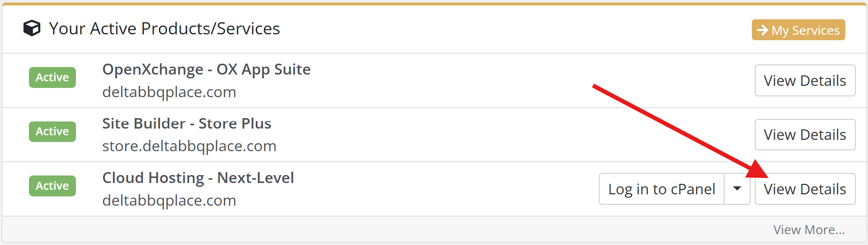This screenshot has width=868, height=245.
Task: Expand the dropdown caret beside Log in to cPanel
Action: click(x=737, y=189)
